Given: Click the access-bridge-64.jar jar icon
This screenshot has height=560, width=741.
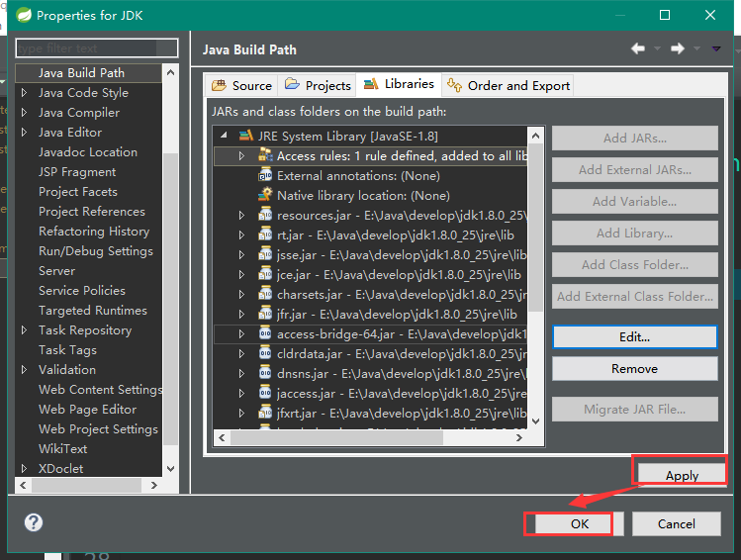Looking at the screenshot, I should pyautogui.click(x=265, y=333).
